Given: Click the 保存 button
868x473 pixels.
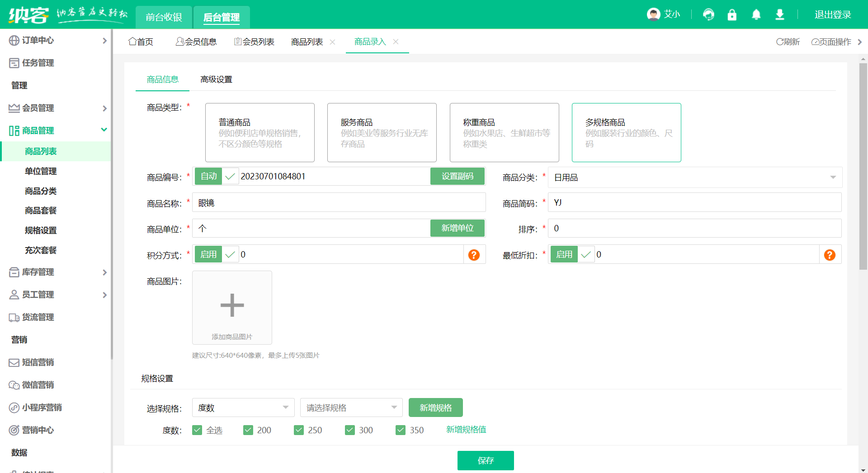Looking at the screenshot, I should click(x=486, y=460).
